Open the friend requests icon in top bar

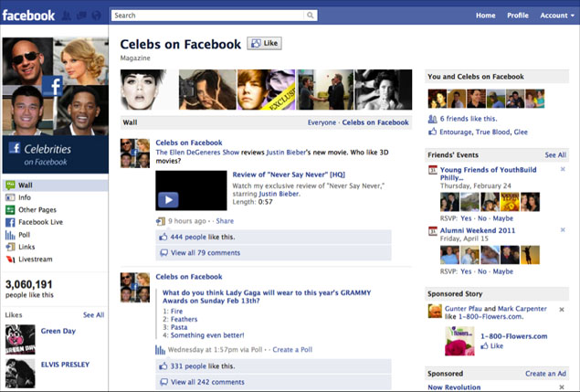coord(66,16)
